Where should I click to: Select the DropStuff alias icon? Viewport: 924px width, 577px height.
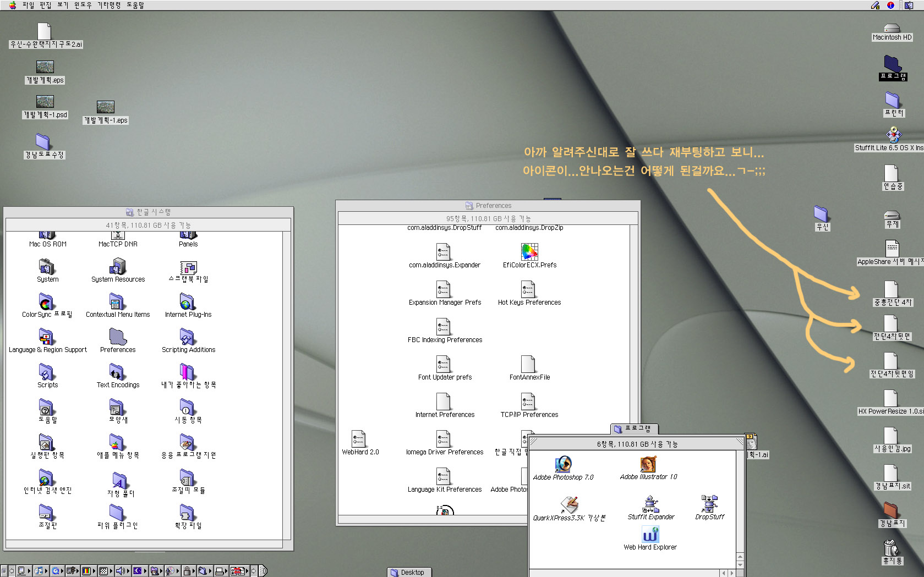point(709,504)
